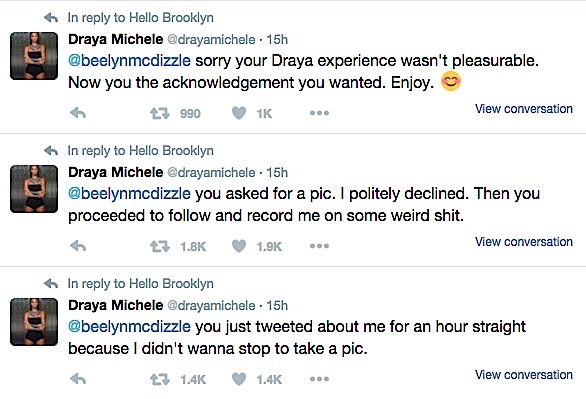Open Draya Michele's avatar on the first tweet
The image size is (586, 399).
(34, 56)
